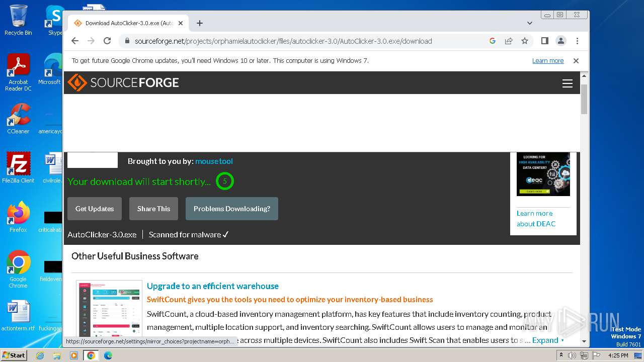Click the Google search icon in address bar
644x362 pixels.
tap(493, 41)
